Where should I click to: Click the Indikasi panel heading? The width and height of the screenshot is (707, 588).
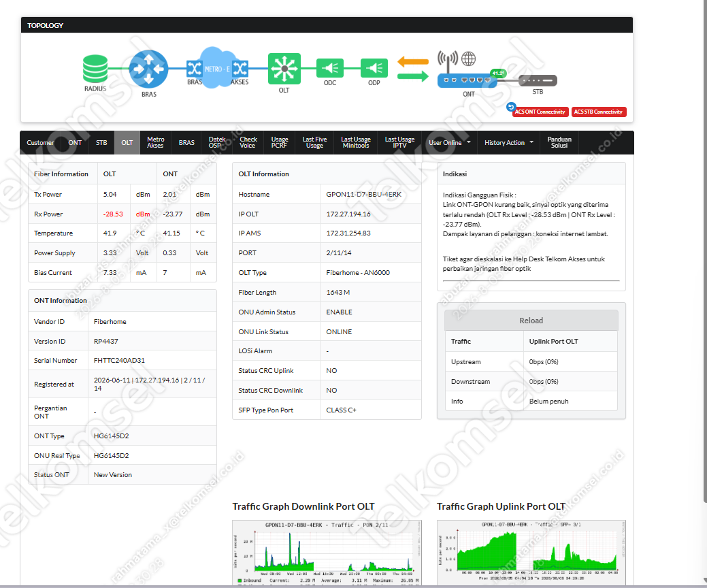click(x=455, y=174)
